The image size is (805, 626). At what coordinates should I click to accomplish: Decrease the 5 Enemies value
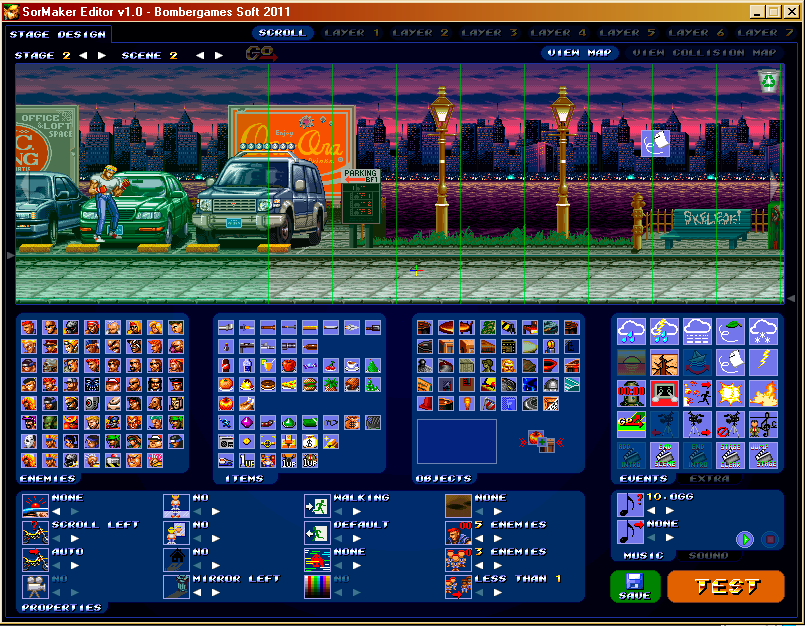click(480, 538)
